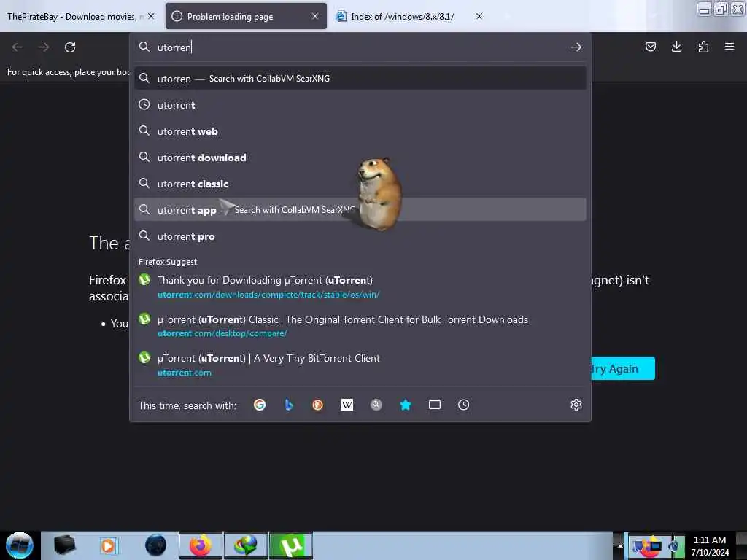Select the 'utorrent download' suggestion
The width and height of the screenshot is (747, 560).
[360, 157]
